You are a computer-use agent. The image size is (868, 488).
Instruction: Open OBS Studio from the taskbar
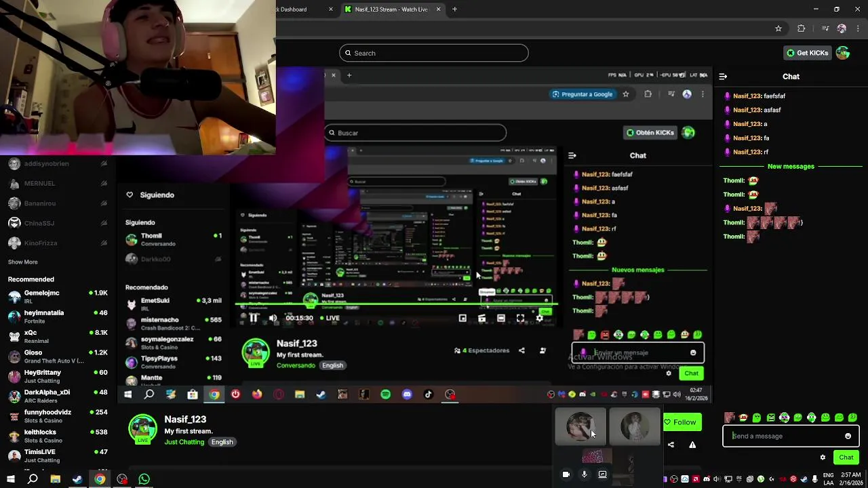122,479
